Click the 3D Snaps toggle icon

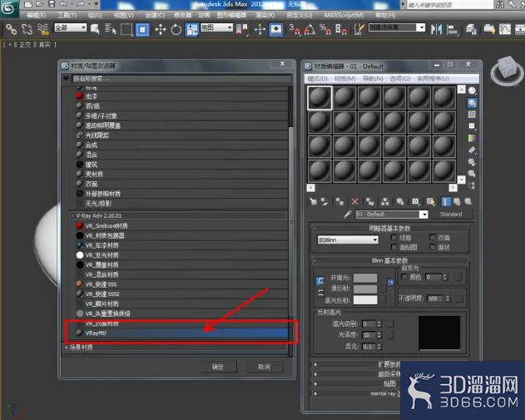click(295, 29)
